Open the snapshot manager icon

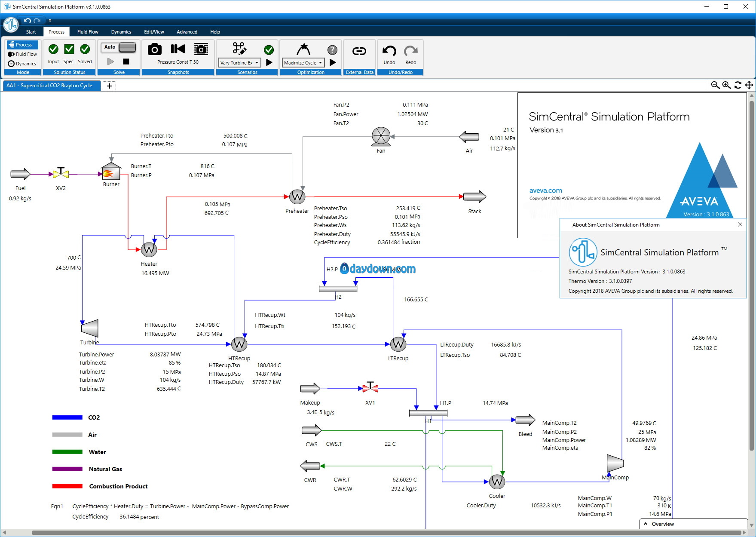click(x=201, y=49)
